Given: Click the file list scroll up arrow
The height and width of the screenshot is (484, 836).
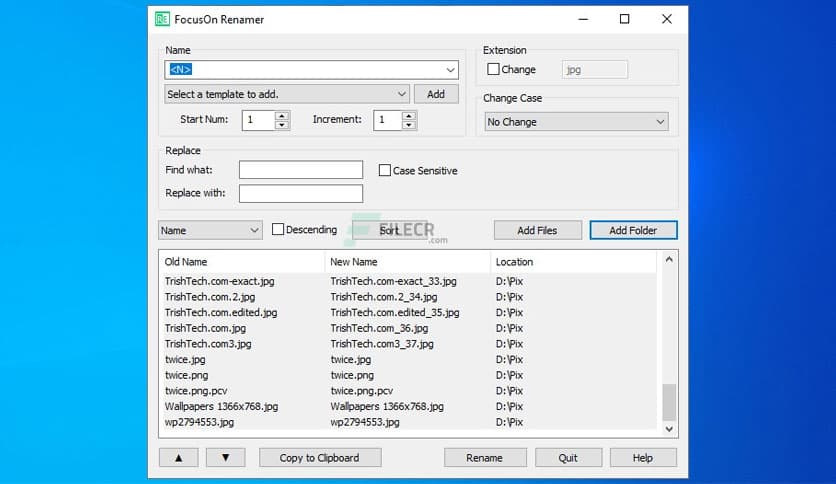Looking at the screenshot, I should point(669,260).
